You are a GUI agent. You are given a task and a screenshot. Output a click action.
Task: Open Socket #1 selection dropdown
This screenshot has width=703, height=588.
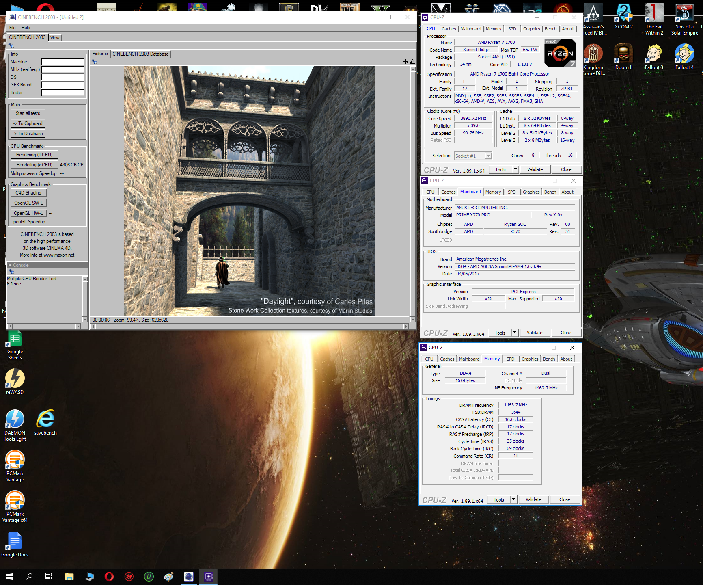coord(473,156)
